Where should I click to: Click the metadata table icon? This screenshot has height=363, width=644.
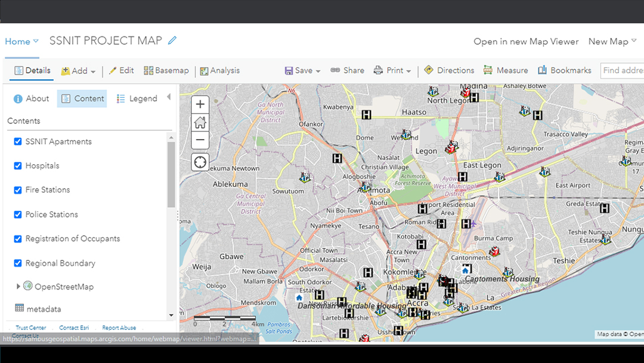point(19,308)
